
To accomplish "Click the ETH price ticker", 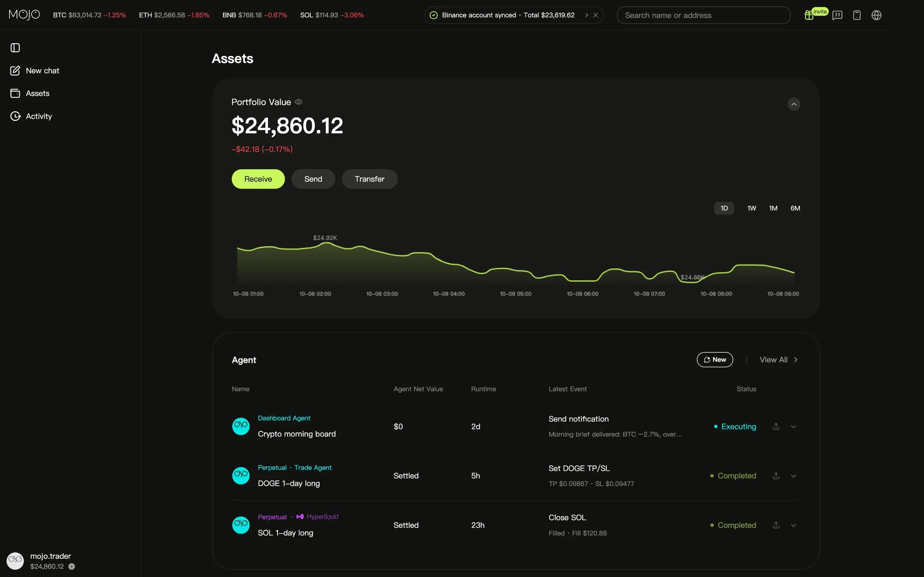I will point(174,15).
